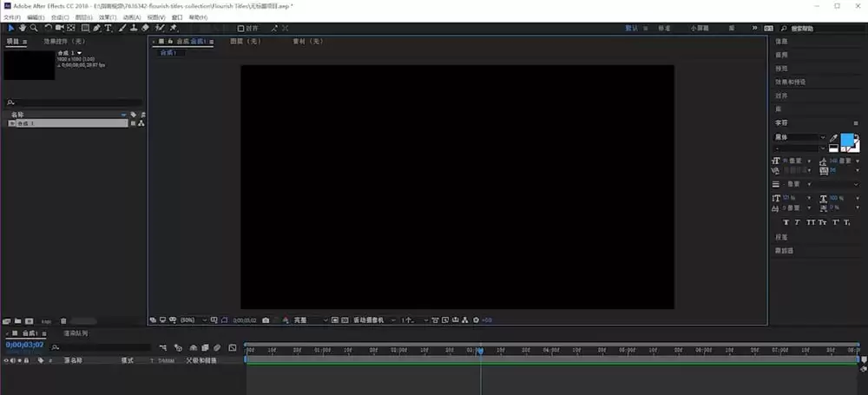Select the Hand tool

(x=23, y=28)
